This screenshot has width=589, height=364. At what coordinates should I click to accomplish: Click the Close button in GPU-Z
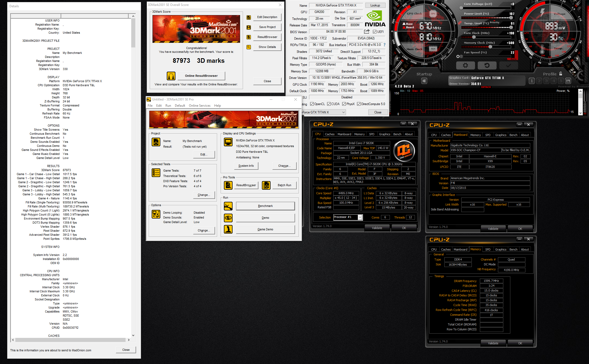click(378, 112)
